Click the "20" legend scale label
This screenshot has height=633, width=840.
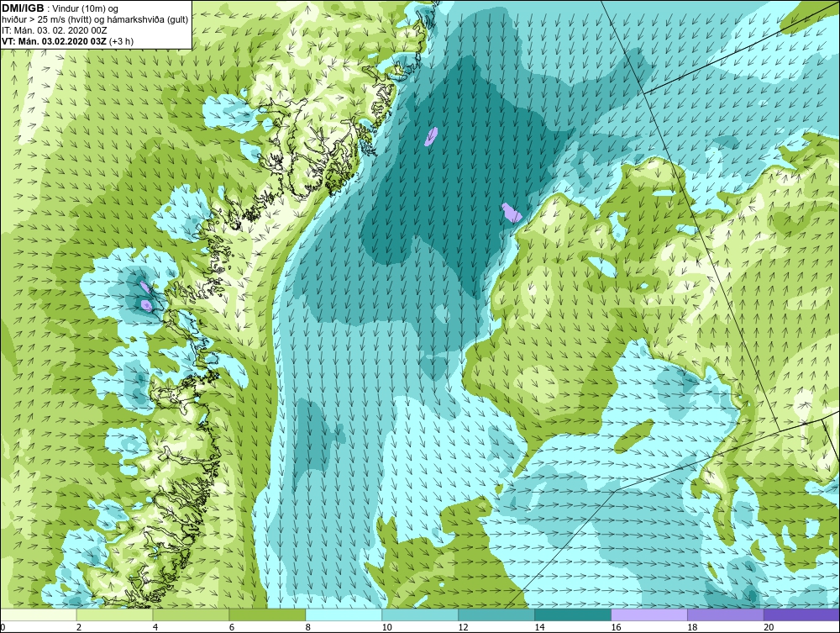pyautogui.click(x=769, y=627)
